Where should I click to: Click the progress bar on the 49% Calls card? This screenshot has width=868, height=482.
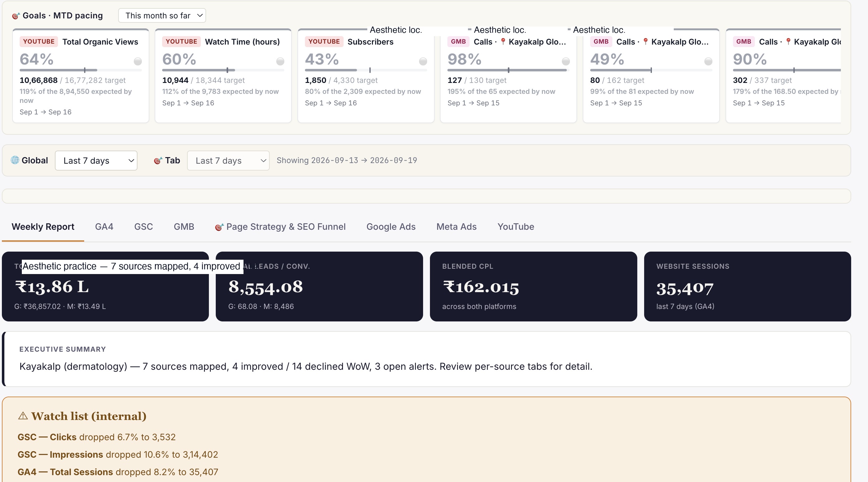tap(651, 70)
